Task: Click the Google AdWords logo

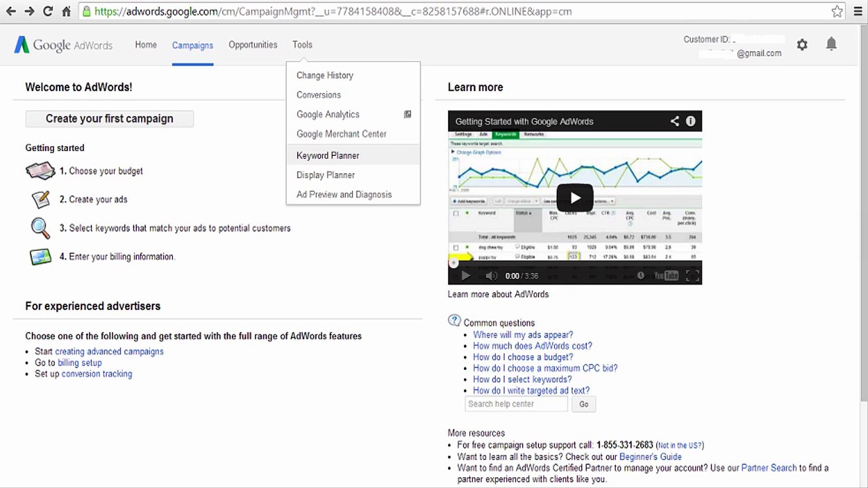Action: point(63,45)
